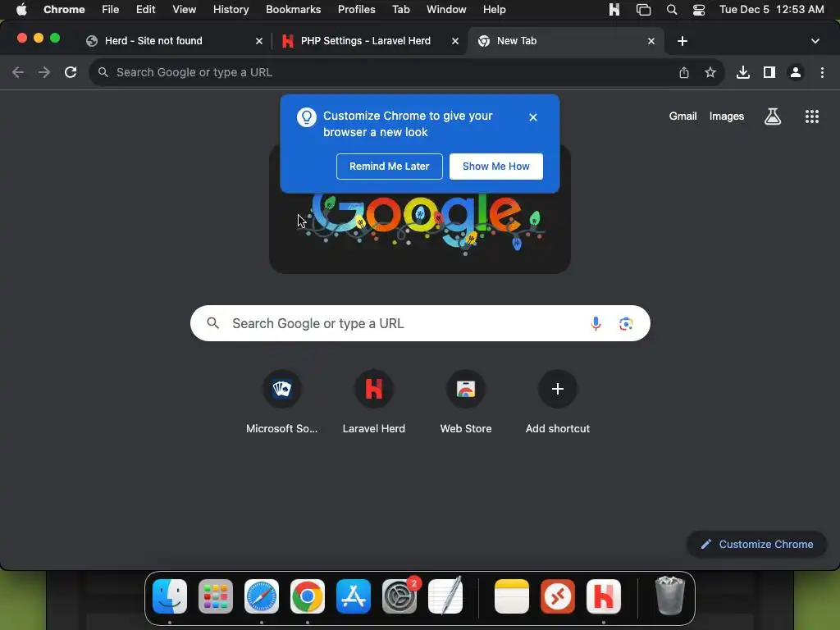Screen dimensions: 840x630
Task: Click Customize Chrome button
Action: [756, 545]
